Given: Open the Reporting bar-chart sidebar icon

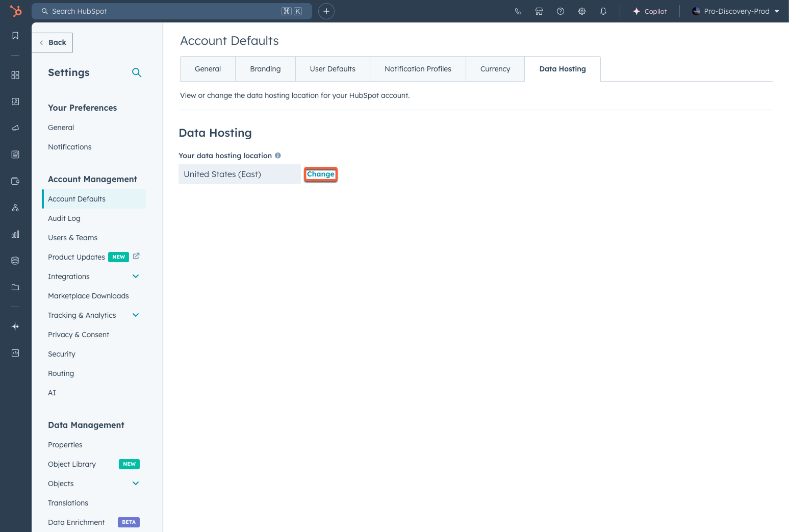Looking at the screenshot, I should pos(15,234).
